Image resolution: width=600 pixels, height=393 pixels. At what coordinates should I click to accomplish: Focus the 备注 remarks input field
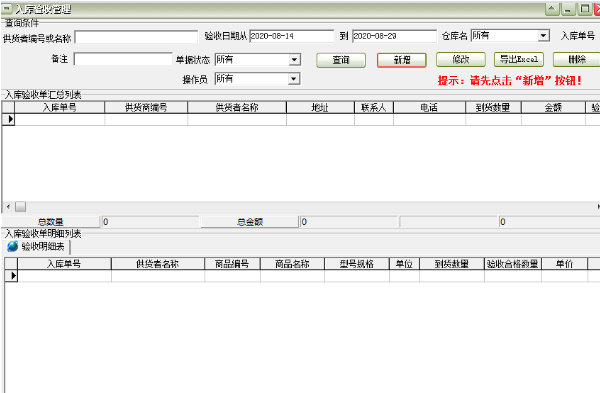pos(123,59)
